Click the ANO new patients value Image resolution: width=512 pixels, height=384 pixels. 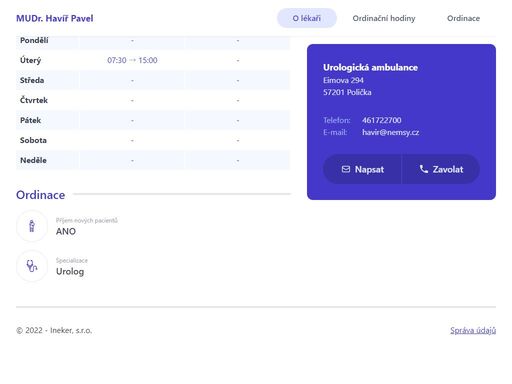point(66,231)
